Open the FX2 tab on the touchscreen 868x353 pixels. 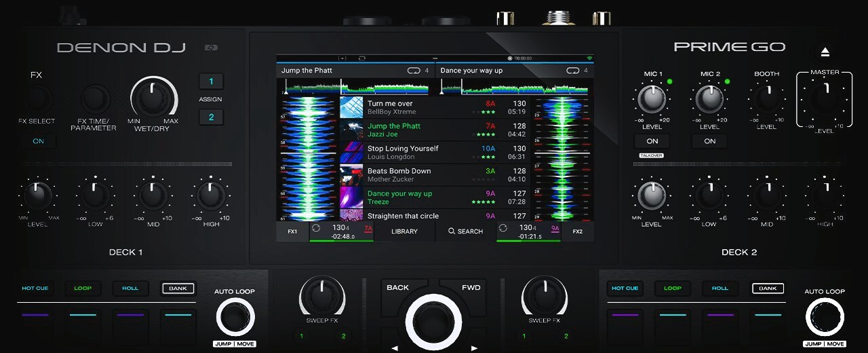pyautogui.click(x=577, y=231)
